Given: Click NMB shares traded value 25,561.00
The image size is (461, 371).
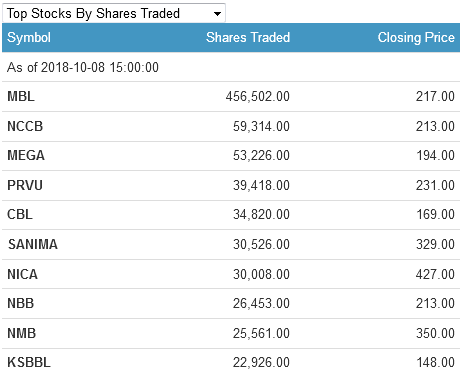Looking at the screenshot, I should click(261, 333).
